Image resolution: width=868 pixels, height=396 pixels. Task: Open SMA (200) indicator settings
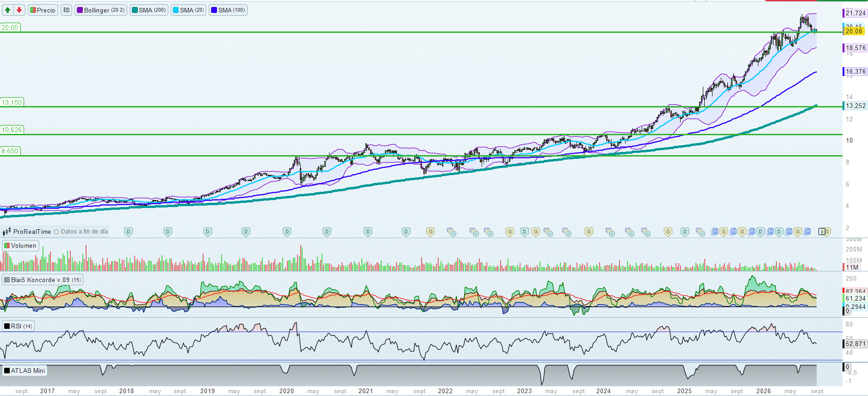149,10
